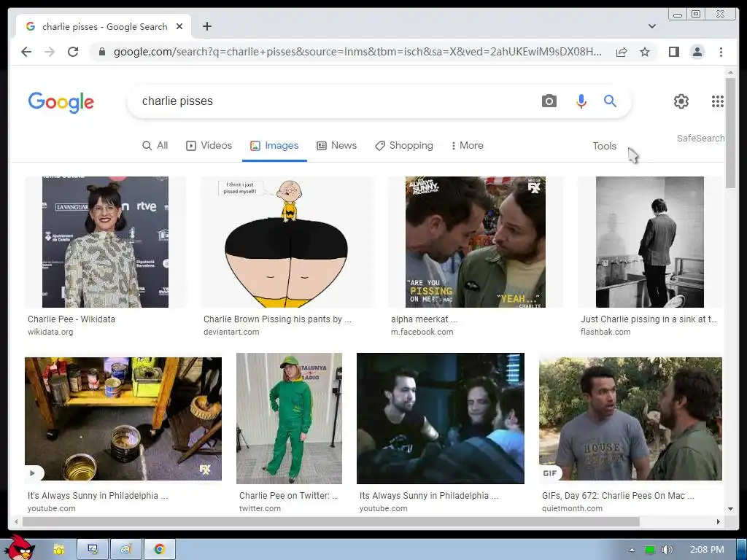Switch to the All results tab
747x560 pixels.
coord(155,146)
